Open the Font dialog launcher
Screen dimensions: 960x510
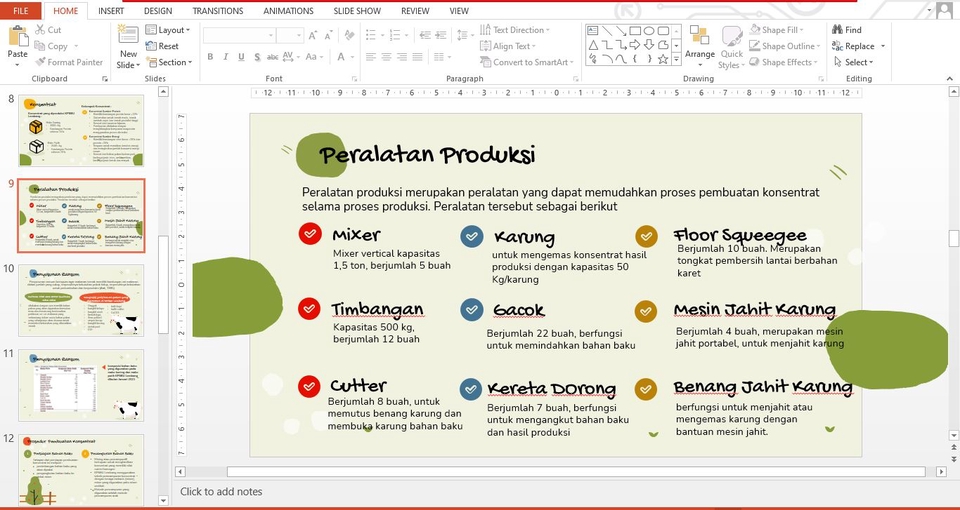(x=354, y=78)
